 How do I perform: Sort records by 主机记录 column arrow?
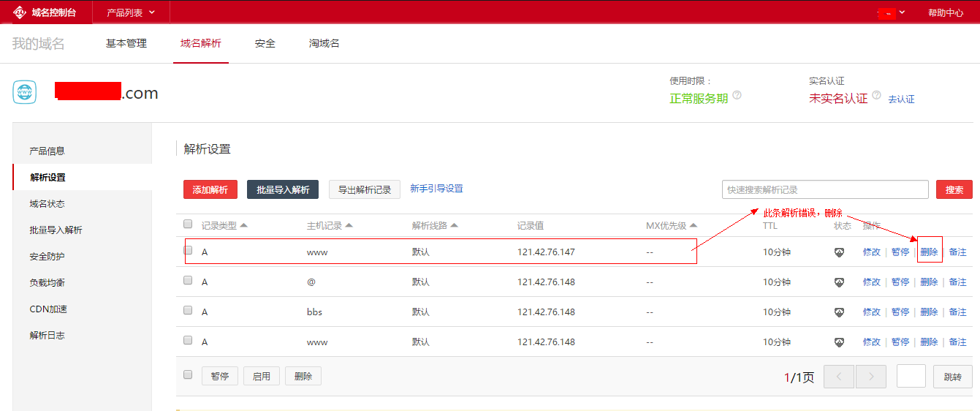(349, 225)
